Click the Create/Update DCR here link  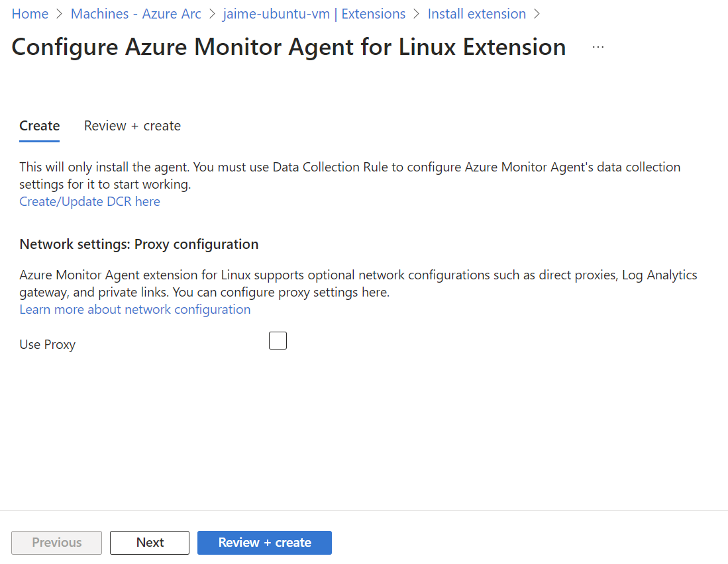[x=89, y=201]
